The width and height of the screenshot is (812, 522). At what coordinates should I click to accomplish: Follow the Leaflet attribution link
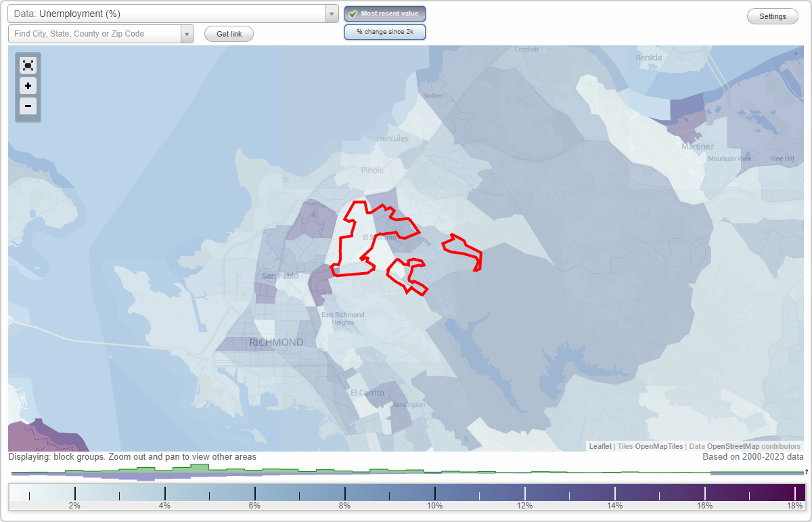click(600, 446)
